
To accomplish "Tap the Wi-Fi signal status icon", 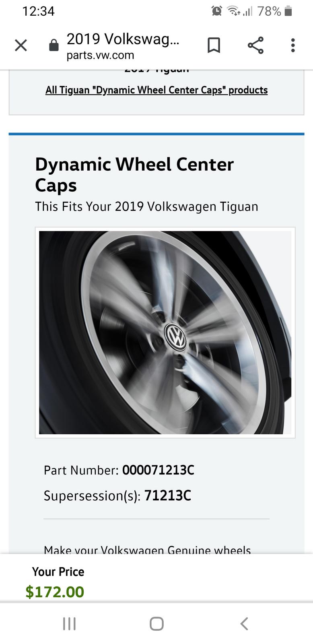I will (234, 11).
